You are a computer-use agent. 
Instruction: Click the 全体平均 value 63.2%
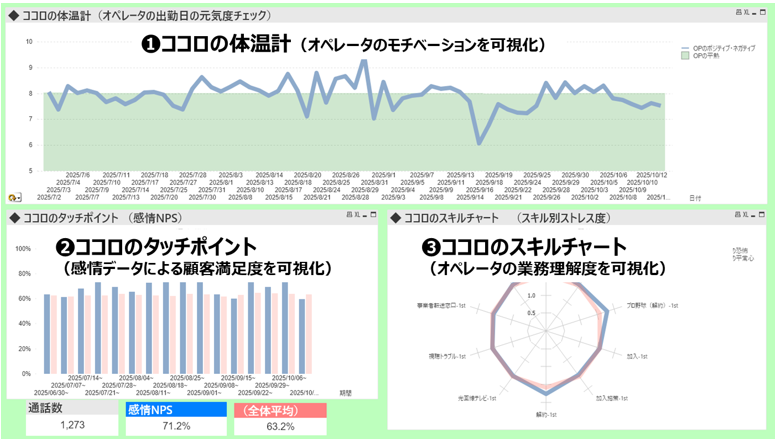281,427
